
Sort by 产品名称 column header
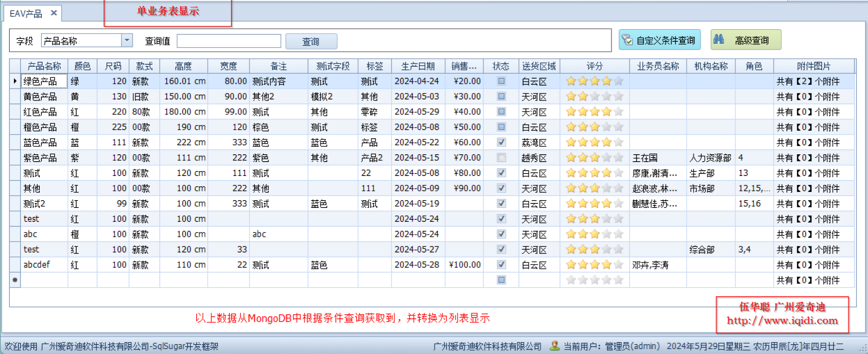(44, 66)
